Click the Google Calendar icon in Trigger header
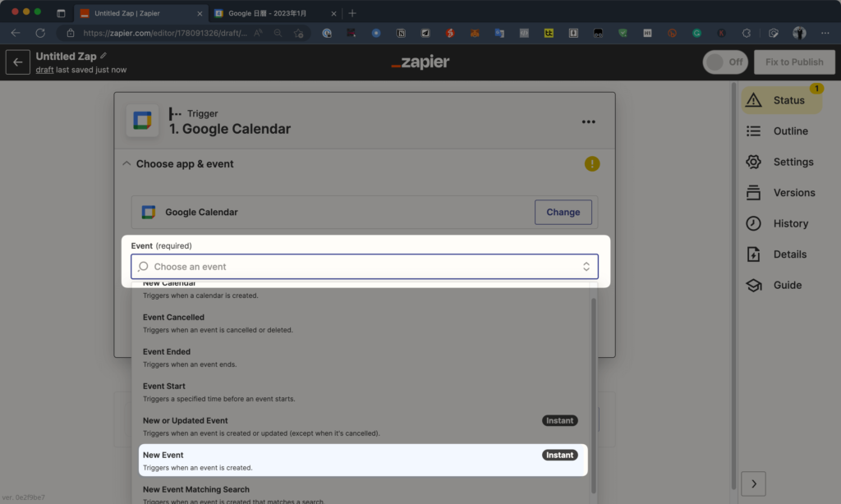841x504 pixels. [142, 121]
